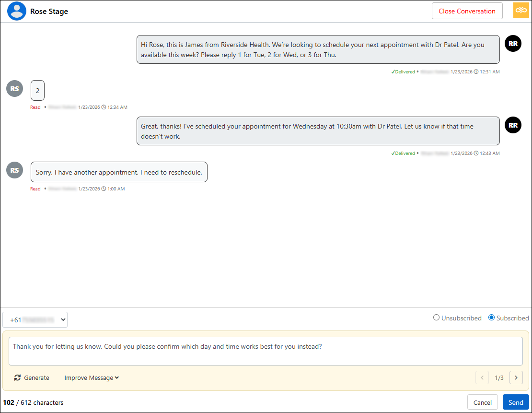Click the "Great, thanks!" appointment confirmation message
Image resolution: width=532 pixels, height=413 pixels.
[318, 131]
